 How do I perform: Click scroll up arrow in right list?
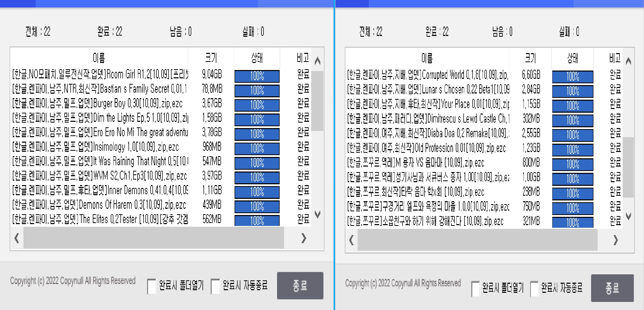628,61
